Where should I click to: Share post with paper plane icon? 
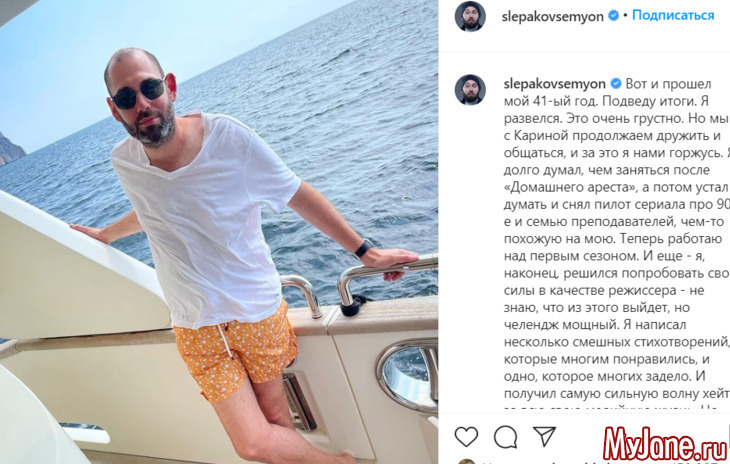coord(545,436)
